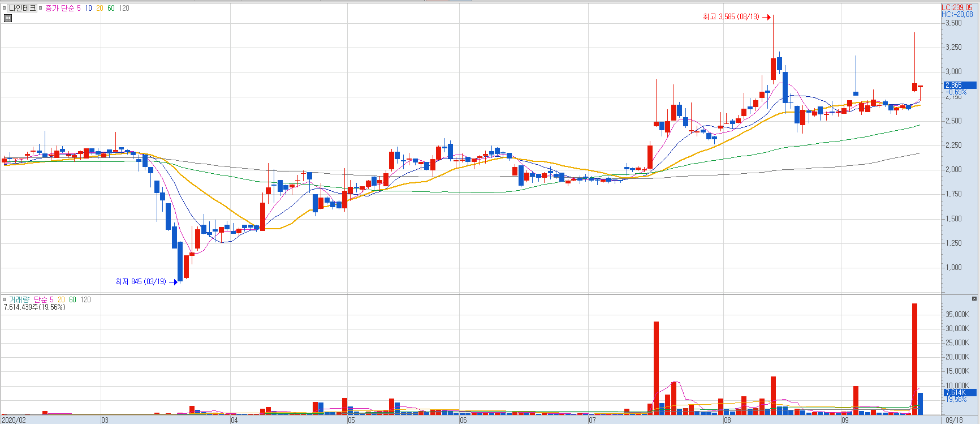
Task: Click the 나인테크 stock name button
Action: click(23, 8)
